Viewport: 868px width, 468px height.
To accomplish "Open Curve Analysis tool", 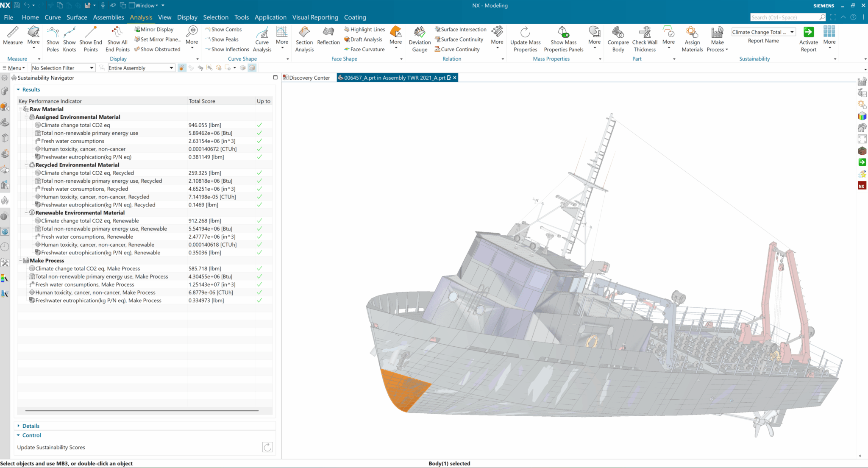I will 262,39.
